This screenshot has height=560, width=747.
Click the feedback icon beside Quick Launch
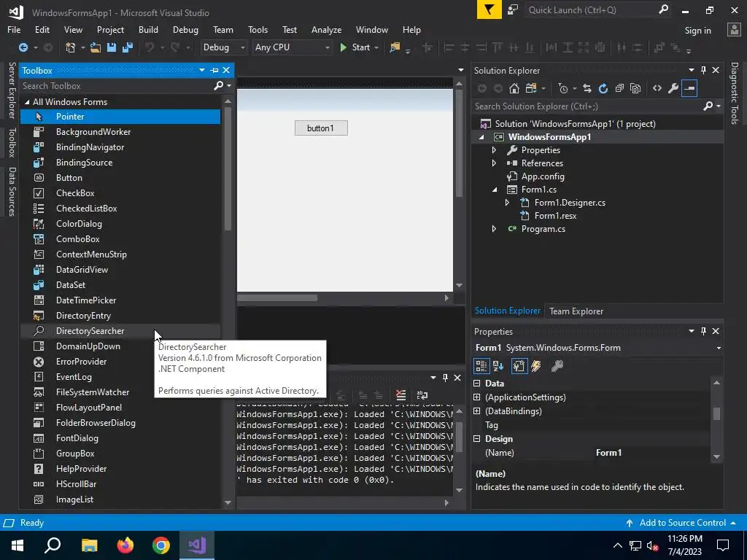click(x=513, y=10)
